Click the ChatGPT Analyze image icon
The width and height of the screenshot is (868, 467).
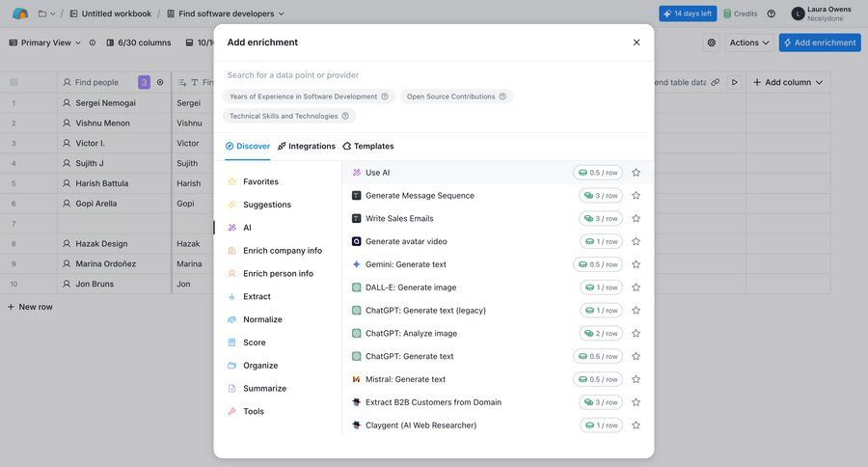(357, 334)
